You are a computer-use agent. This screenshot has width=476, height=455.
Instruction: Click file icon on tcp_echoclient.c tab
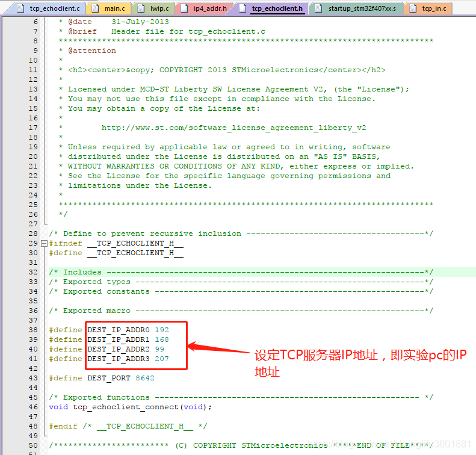(x=20, y=8)
